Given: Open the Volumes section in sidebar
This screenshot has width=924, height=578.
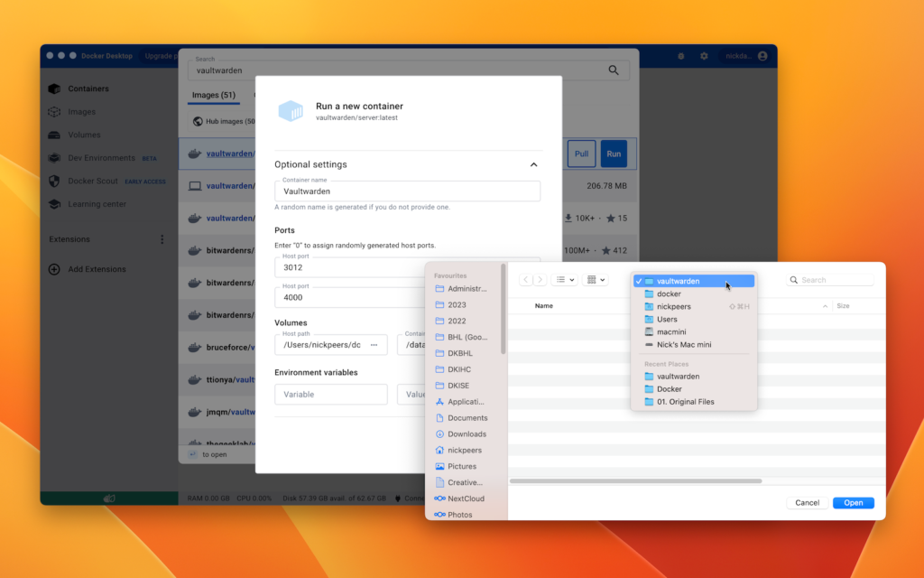Looking at the screenshot, I should coord(84,135).
